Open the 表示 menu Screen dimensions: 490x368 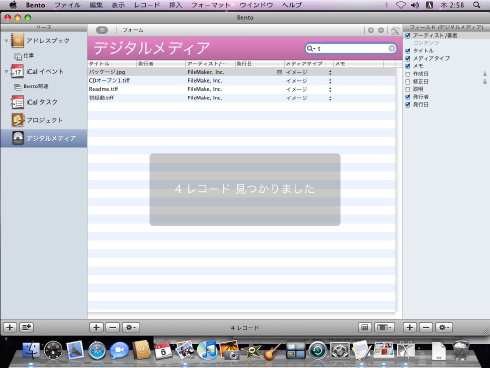pyautogui.click(x=118, y=5)
